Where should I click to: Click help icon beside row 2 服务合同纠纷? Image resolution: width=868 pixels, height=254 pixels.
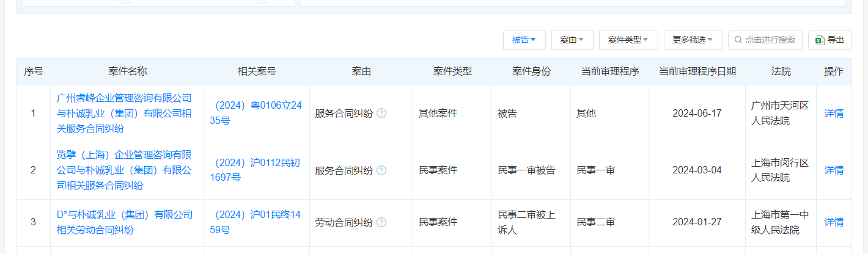tap(381, 170)
